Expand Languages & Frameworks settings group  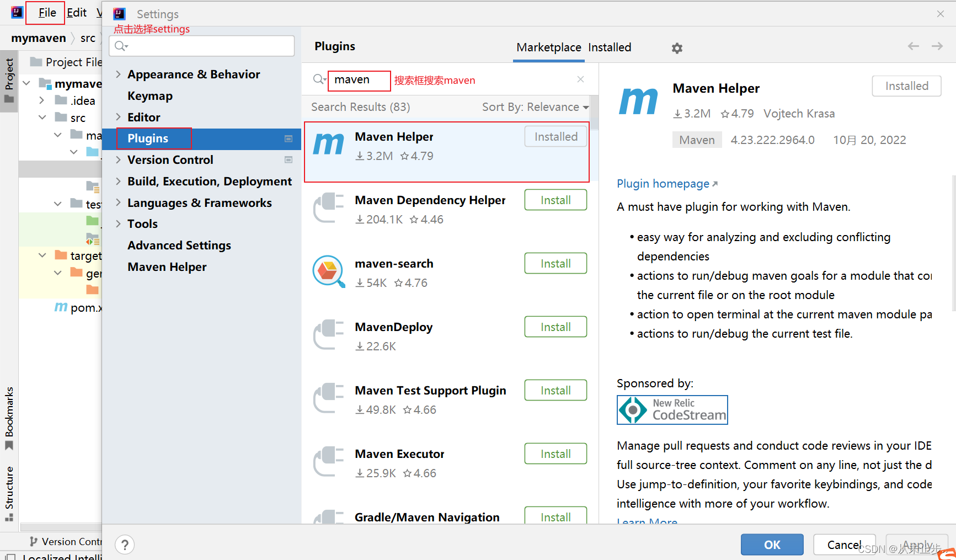click(x=118, y=202)
